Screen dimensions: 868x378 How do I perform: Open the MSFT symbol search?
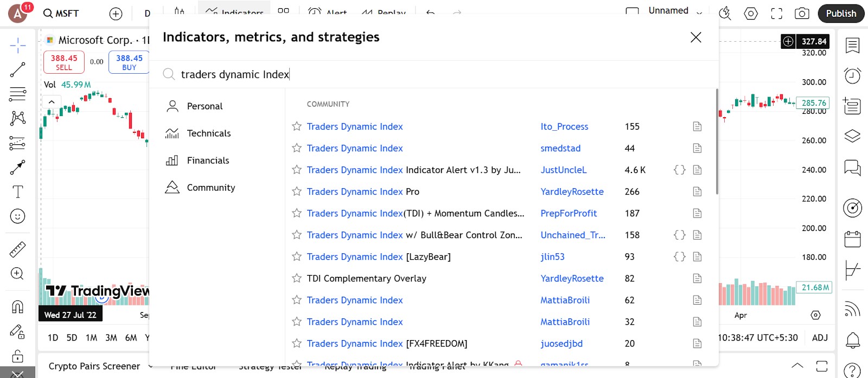pos(61,14)
